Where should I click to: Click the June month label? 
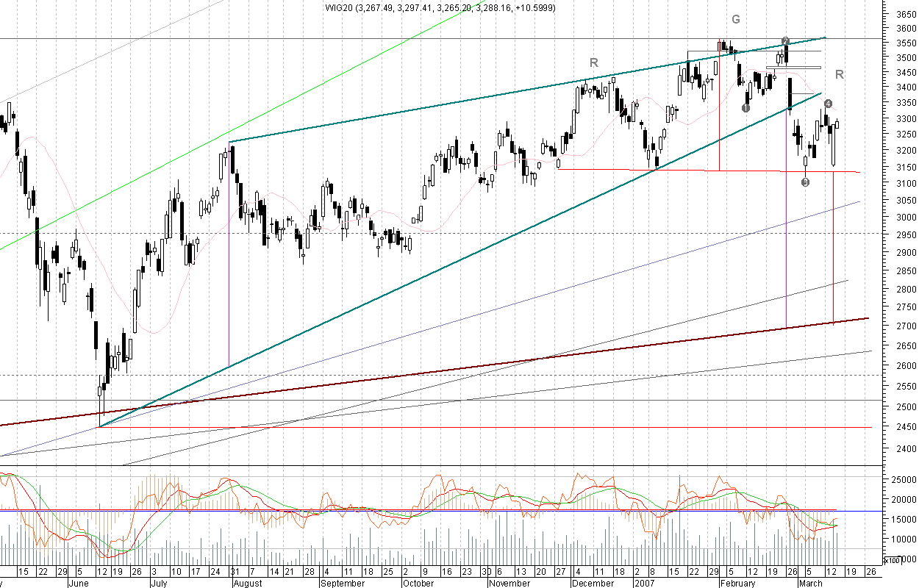click(x=77, y=584)
